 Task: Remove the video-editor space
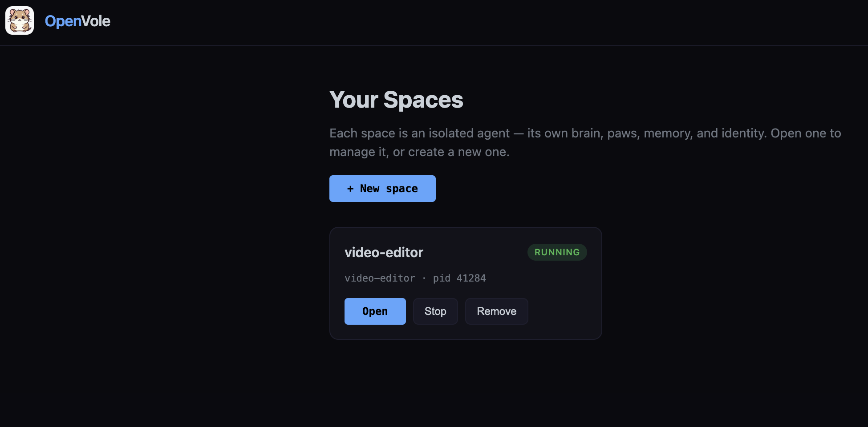coord(497,311)
